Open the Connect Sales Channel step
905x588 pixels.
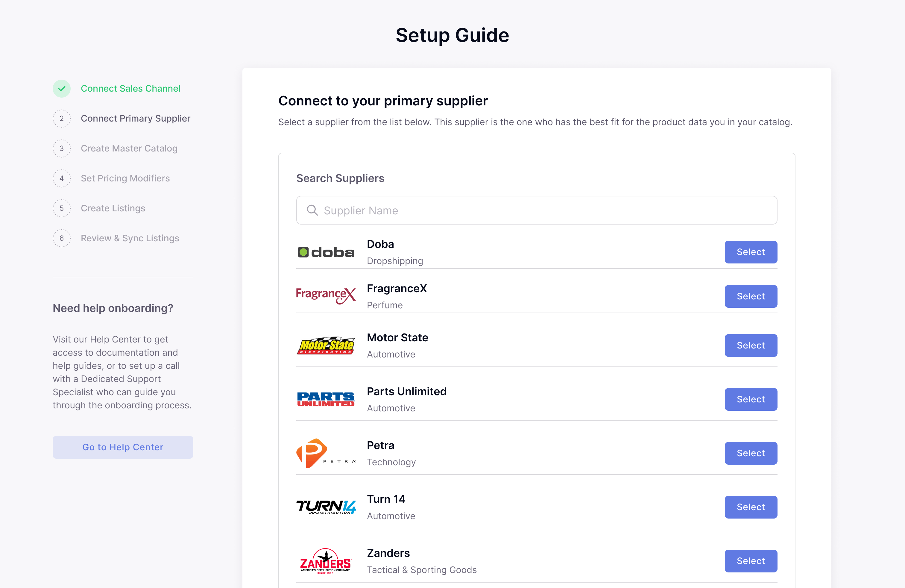(130, 89)
